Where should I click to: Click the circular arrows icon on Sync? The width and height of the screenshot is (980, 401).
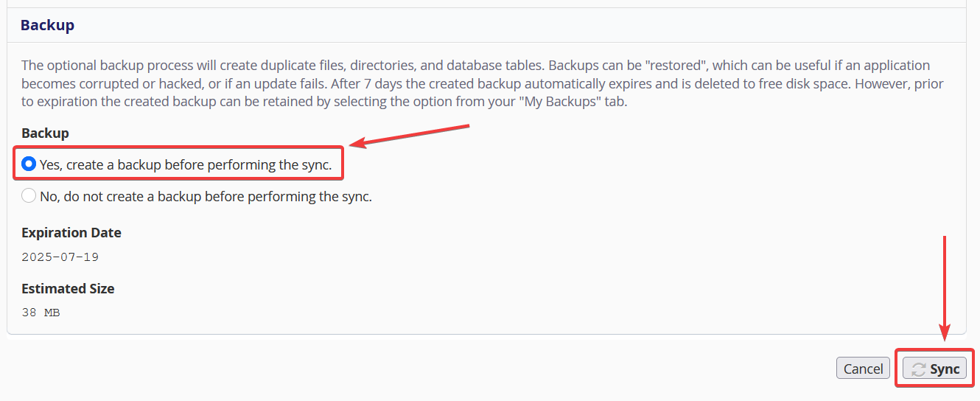[918, 369]
